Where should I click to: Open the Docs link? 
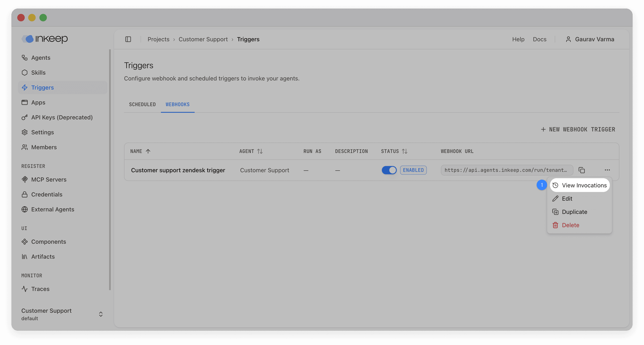click(x=540, y=39)
